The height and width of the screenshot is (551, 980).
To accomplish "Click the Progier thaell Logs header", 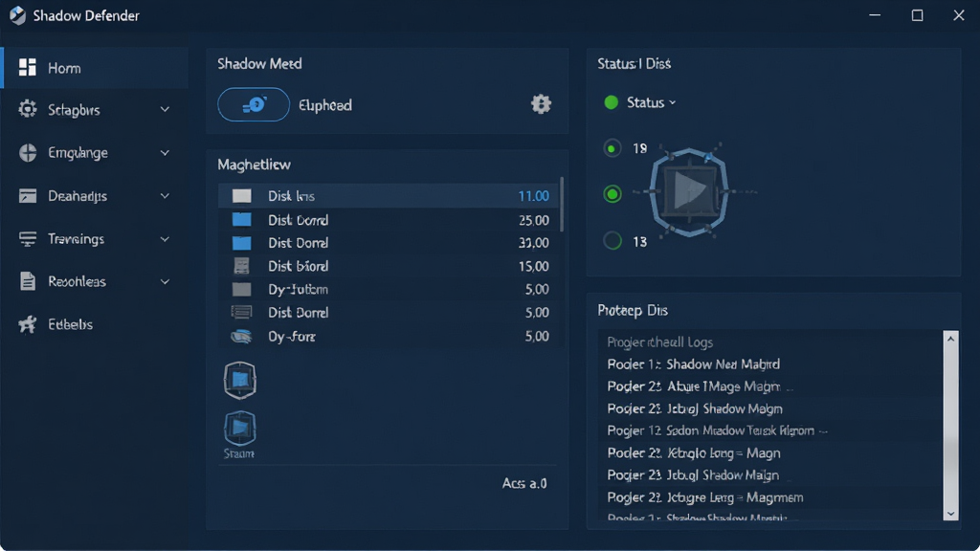I will click(660, 342).
